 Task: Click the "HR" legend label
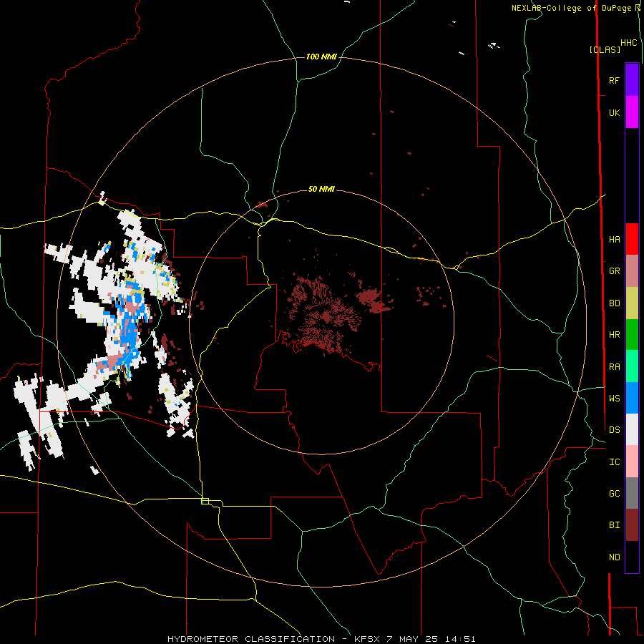click(614, 335)
